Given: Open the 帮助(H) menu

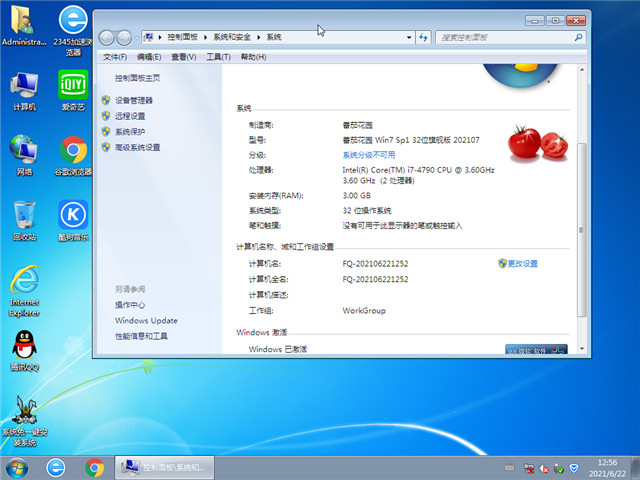Looking at the screenshot, I should (x=253, y=57).
